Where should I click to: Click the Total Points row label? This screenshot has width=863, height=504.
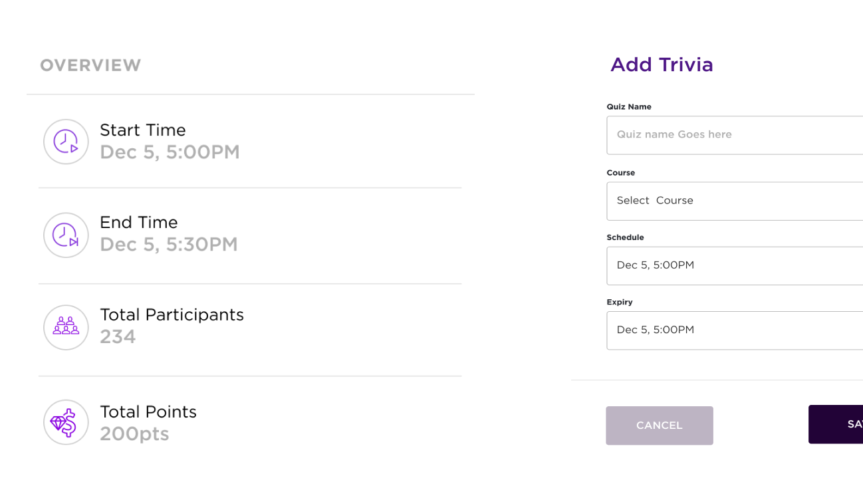148,412
